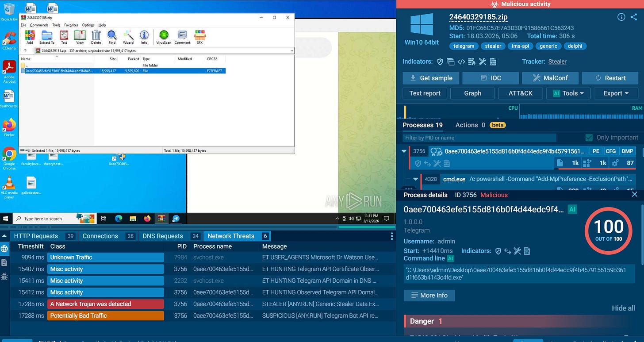Viewport: 644px width, 342px height.
Task: Click the task info circle icon
Action: tap(621, 17)
